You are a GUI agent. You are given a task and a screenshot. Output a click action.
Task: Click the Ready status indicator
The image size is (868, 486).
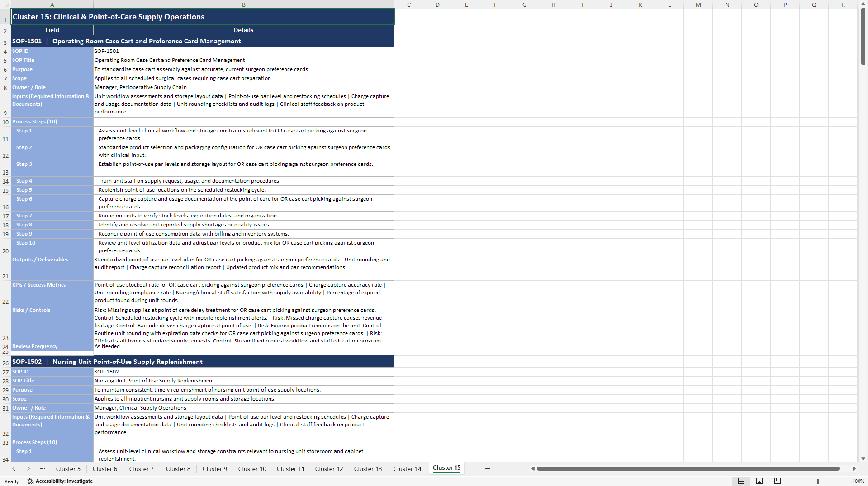click(12, 481)
